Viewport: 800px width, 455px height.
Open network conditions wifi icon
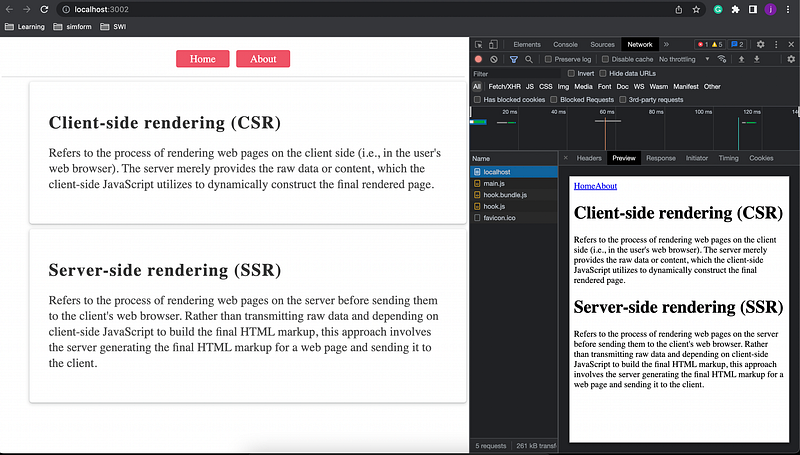point(721,59)
